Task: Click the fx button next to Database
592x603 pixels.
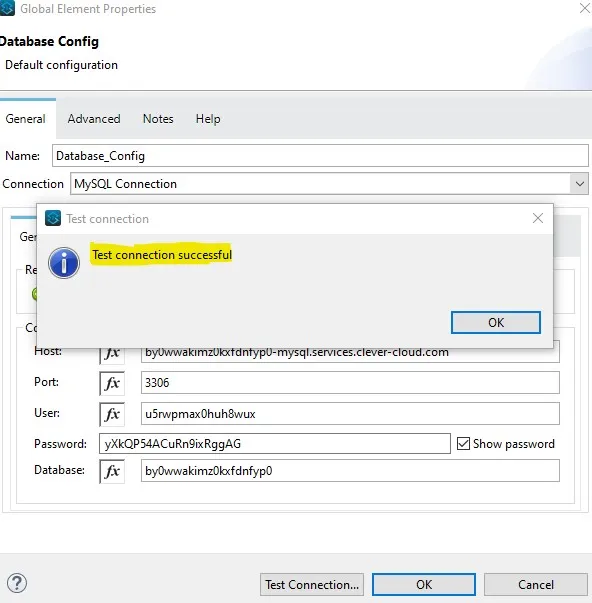Action: (x=112, y=471)
